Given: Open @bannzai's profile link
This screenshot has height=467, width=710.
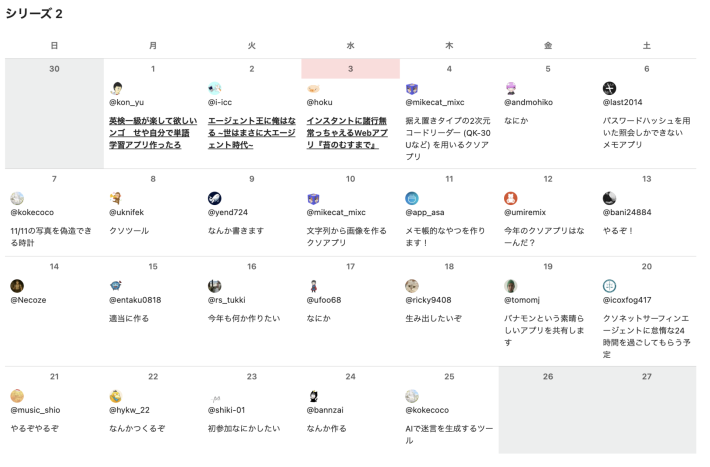Looking at the screenshot, I should coord(325,410).
